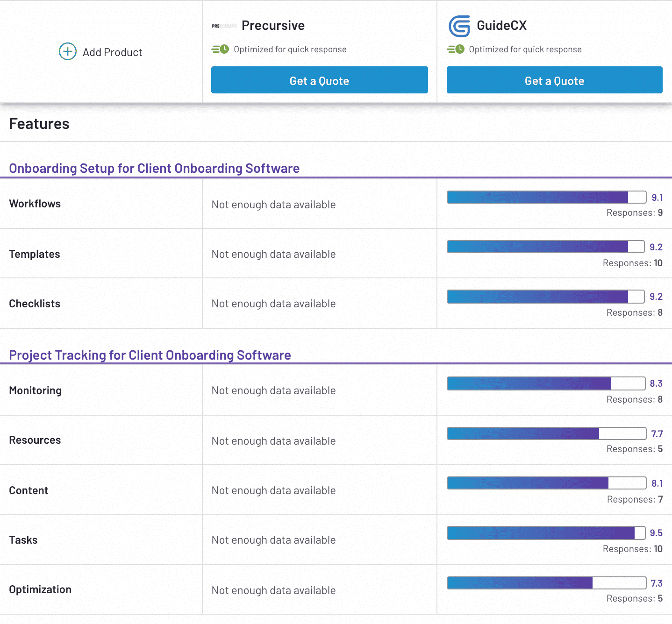Click the GuideCX Monitoring rating bar

[x=546, y=383]
